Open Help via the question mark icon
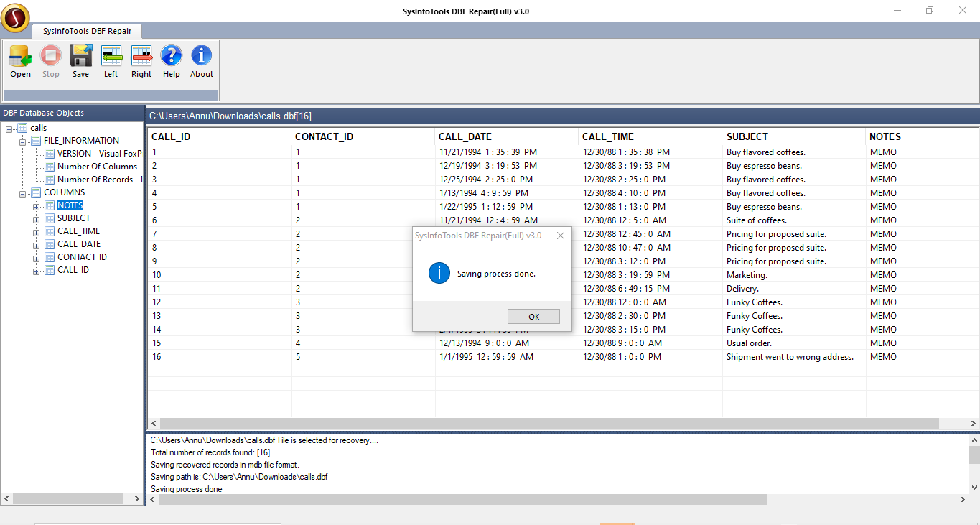Image resolution: width=980 pixels, height=525 pixels. click(172, 56)
